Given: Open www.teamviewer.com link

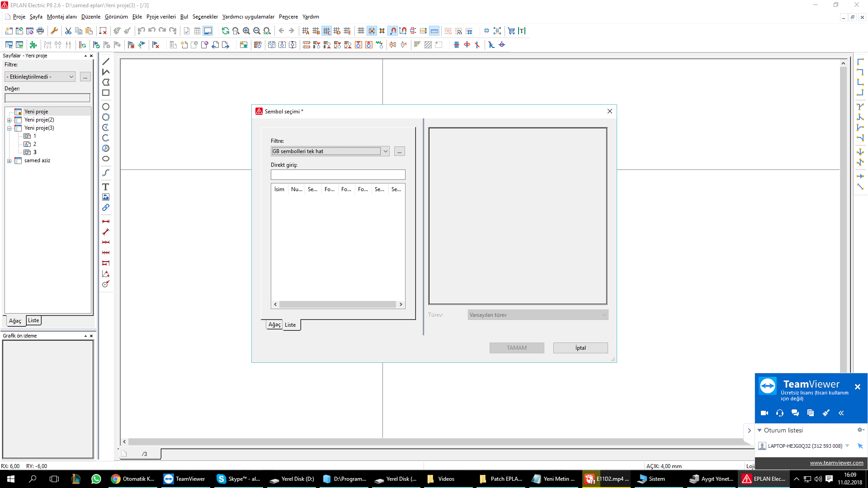Looking at the screenshot, I should [836, 463].
